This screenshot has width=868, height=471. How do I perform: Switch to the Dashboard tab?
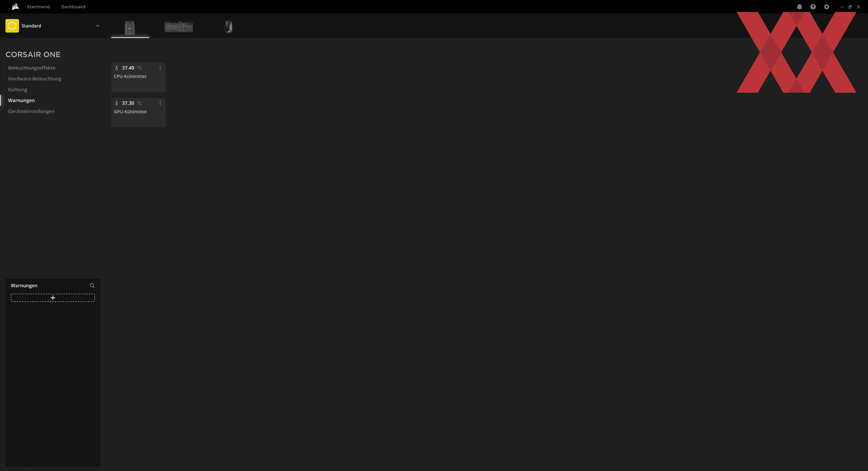[73, 7]
